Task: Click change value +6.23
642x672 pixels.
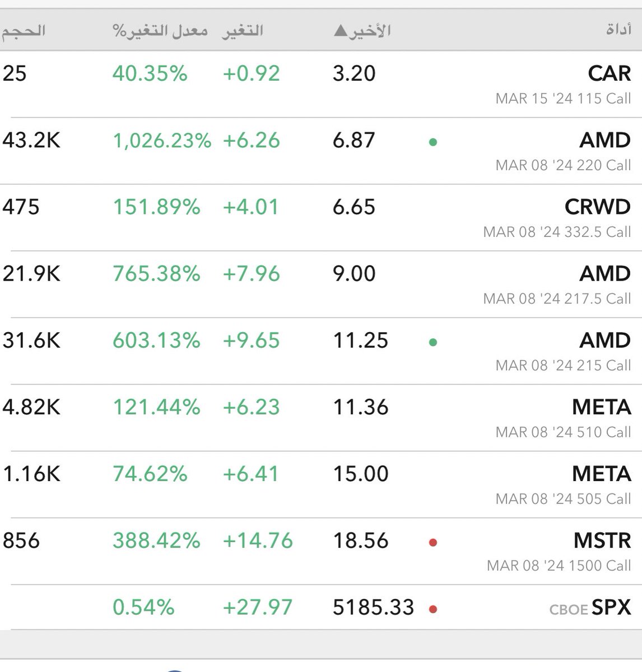Action: coord(251,407)
